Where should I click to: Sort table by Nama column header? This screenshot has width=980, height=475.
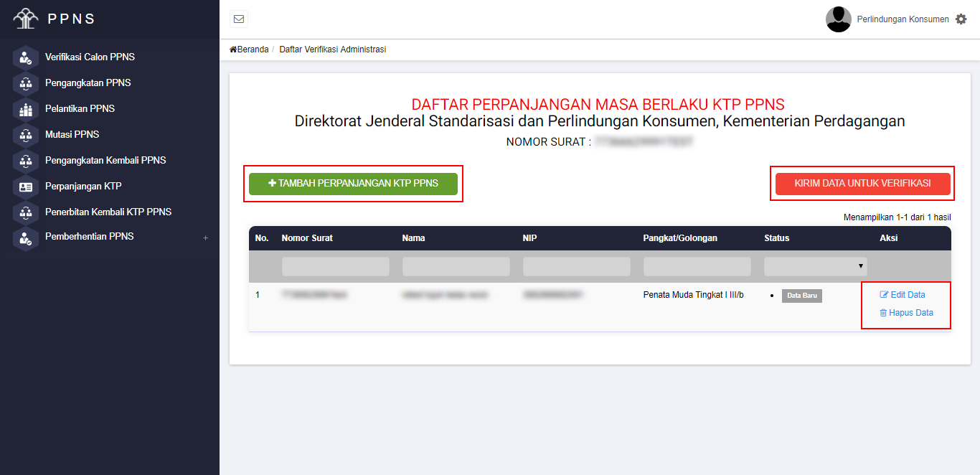click(413, 238)
